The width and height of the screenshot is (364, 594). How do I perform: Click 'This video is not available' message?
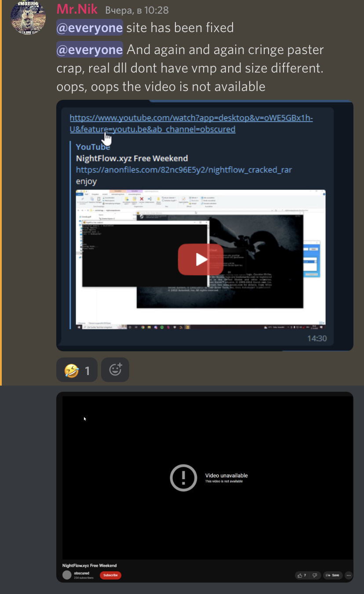pyautogui.click(x=224, y=481)
